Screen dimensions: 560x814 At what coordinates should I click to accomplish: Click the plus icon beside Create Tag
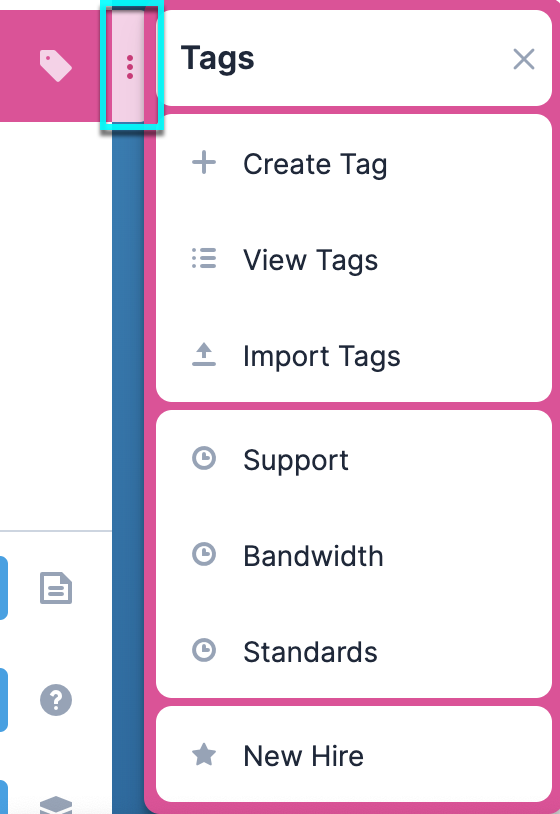tap(204, 163)
